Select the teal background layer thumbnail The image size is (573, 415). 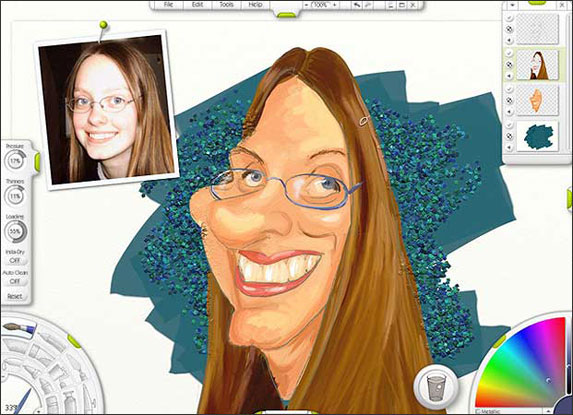click(538, 136)
